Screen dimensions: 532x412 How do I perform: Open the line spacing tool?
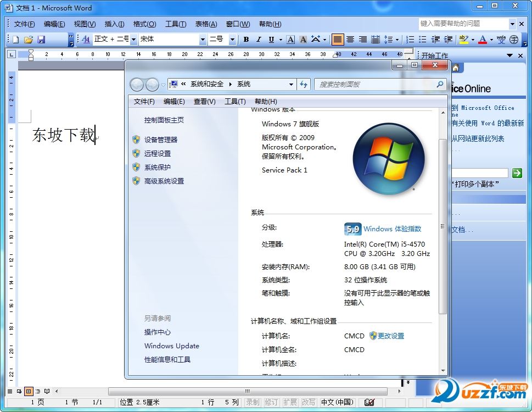(x=388, y=40)
